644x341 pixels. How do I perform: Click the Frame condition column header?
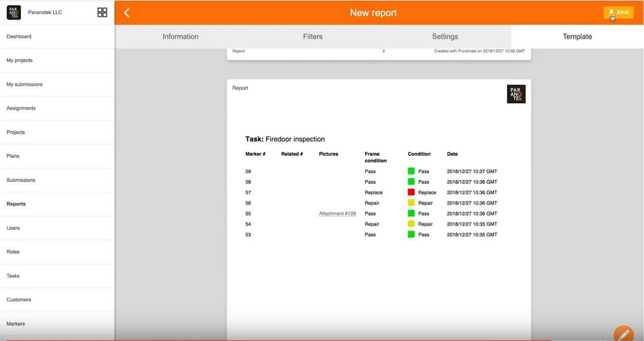coord(375,157)
